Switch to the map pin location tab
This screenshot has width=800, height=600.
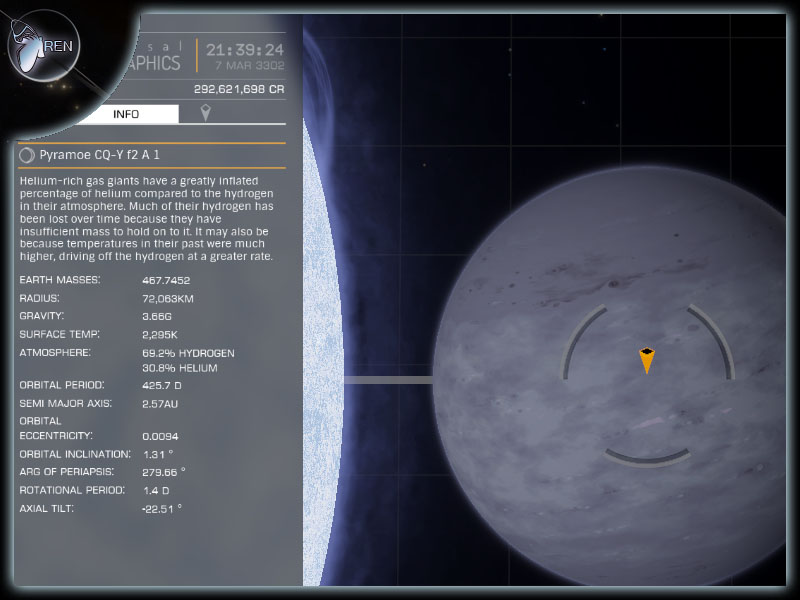pos(205,113)
